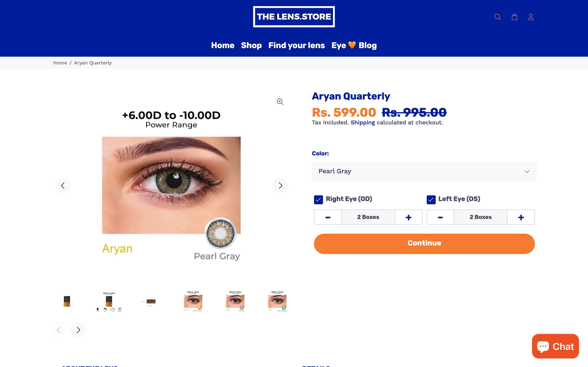
Task: Click the right carousel arrow on product image
Action: 280,186
